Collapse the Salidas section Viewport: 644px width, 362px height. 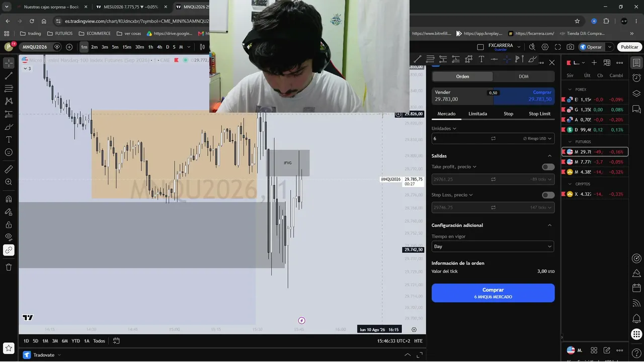tap(549, 156)
